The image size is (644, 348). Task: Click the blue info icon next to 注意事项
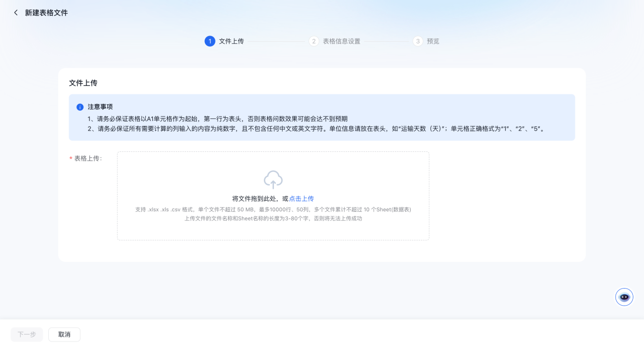coord(80,107)
